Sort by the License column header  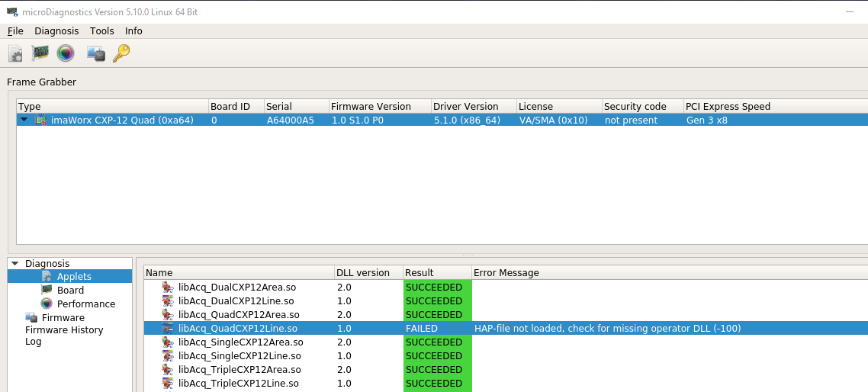(x=559, y=106)
